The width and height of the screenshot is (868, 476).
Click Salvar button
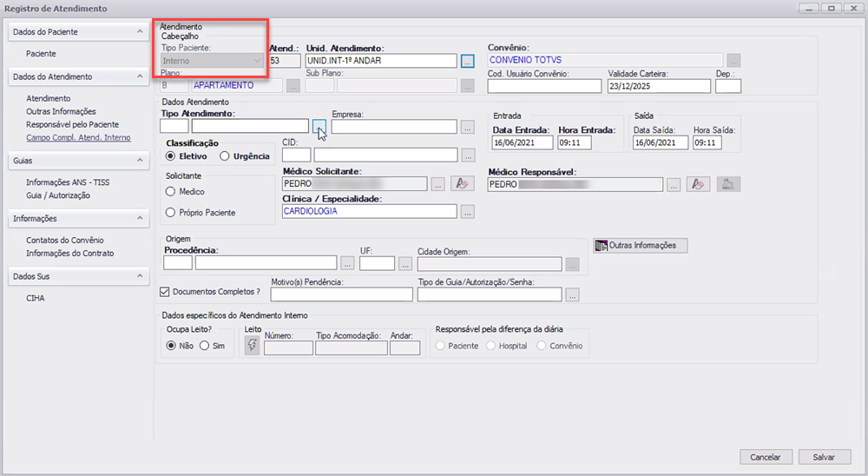(x=824, y=457)
